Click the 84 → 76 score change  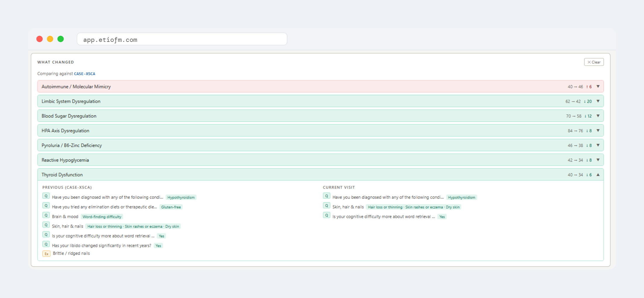575,131
